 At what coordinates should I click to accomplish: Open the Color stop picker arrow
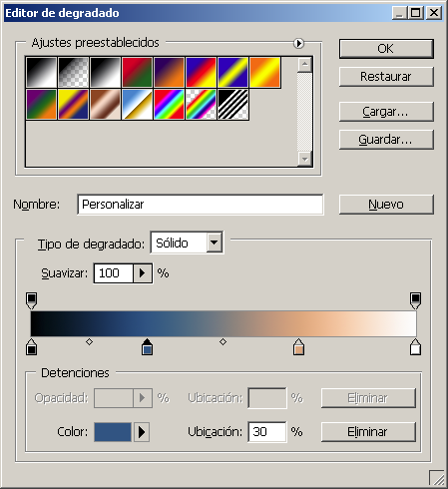tap(142, 432)
